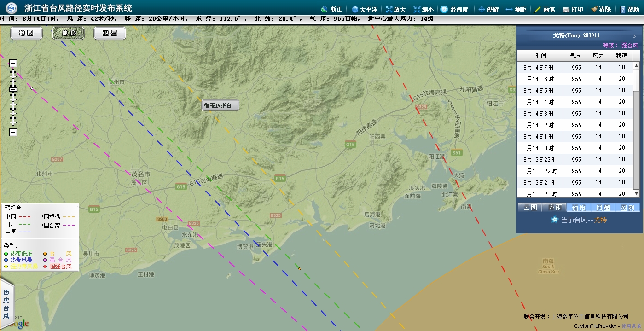Open the 预报 tab
Screen dimensions: 644x331
coord(579,208)
